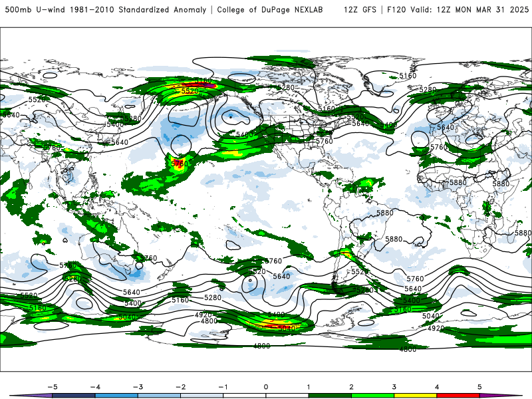This screenshot has height=399, width=532.
Task: Click the dark green 1 to 2 colorbar segment
Action: (330, 396)
